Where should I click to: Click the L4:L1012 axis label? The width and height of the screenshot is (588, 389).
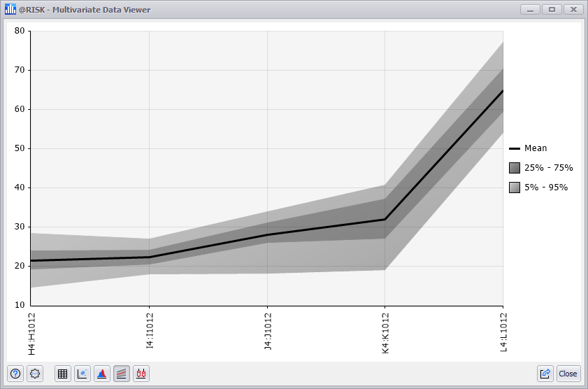pos(503,332)
